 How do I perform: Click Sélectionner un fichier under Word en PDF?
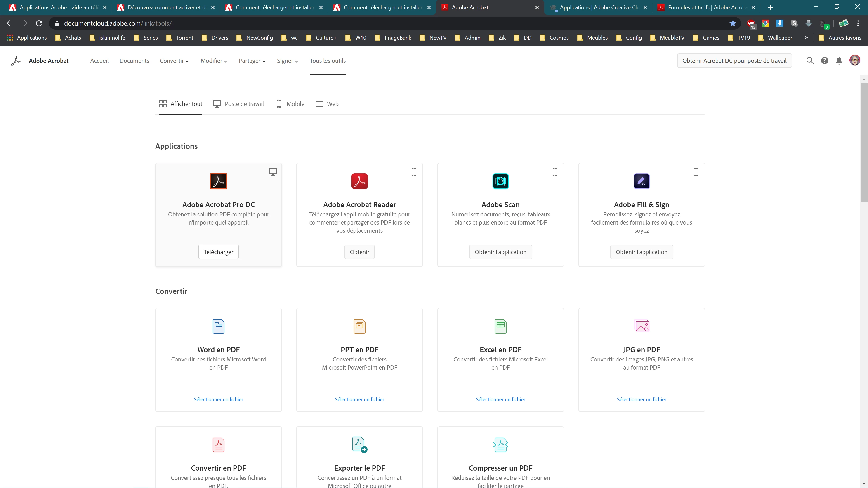coord(218,399)
